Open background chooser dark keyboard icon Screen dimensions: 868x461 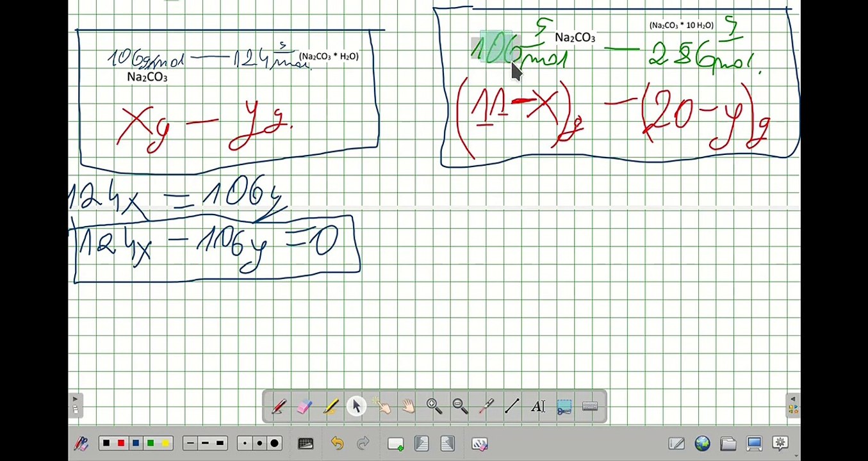coord(306,443)
